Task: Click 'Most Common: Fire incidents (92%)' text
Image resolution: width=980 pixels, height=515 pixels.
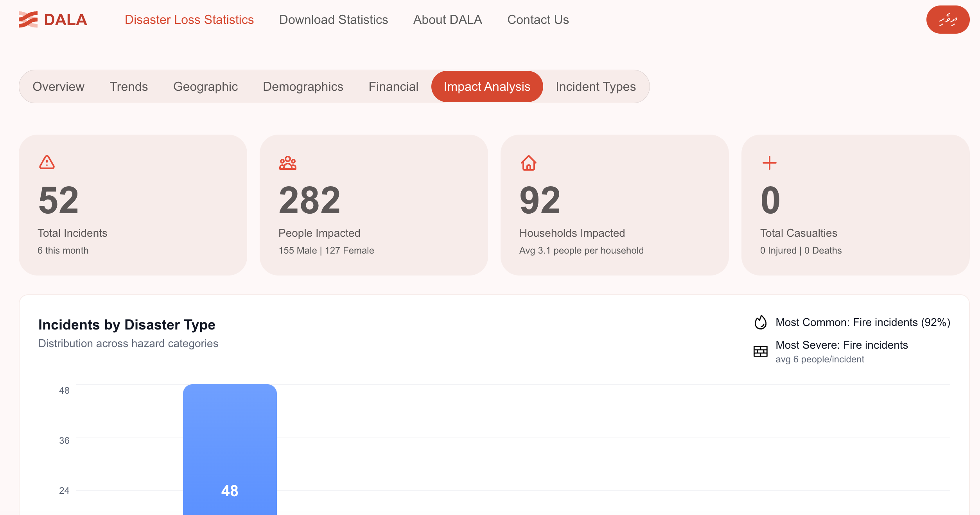Action: click(863, 322)
